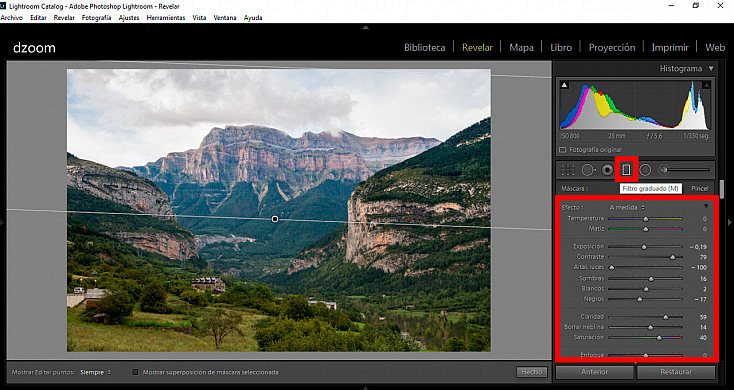Screen dimensions: 734x390
Task: Toggle shadow clipping indicator in histogram
Action: 565,85
